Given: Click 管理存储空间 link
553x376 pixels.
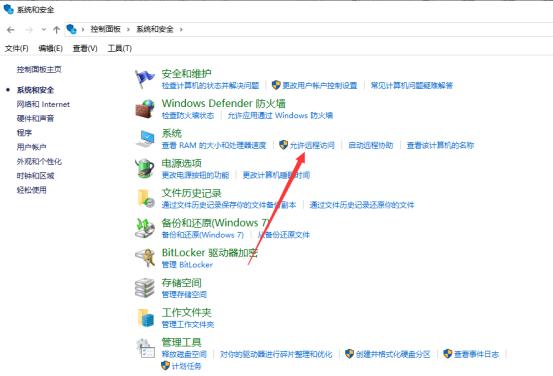Looking at the screenshot, I should click(x=184, y=294).
